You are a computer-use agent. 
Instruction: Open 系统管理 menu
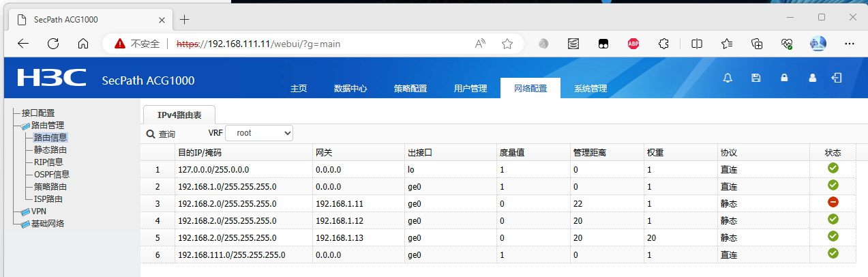[590, 89]
